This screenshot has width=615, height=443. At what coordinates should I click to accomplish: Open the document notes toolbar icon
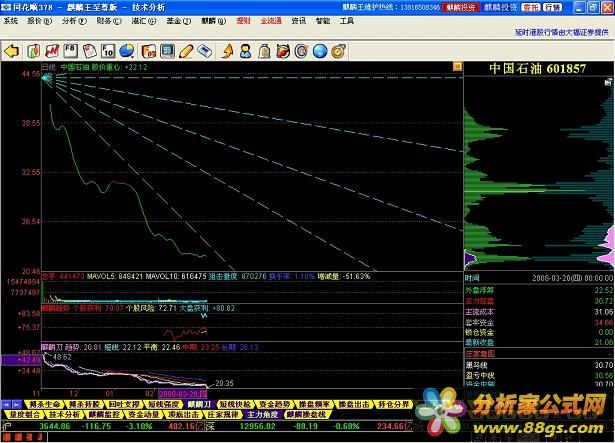click(90, 51)
